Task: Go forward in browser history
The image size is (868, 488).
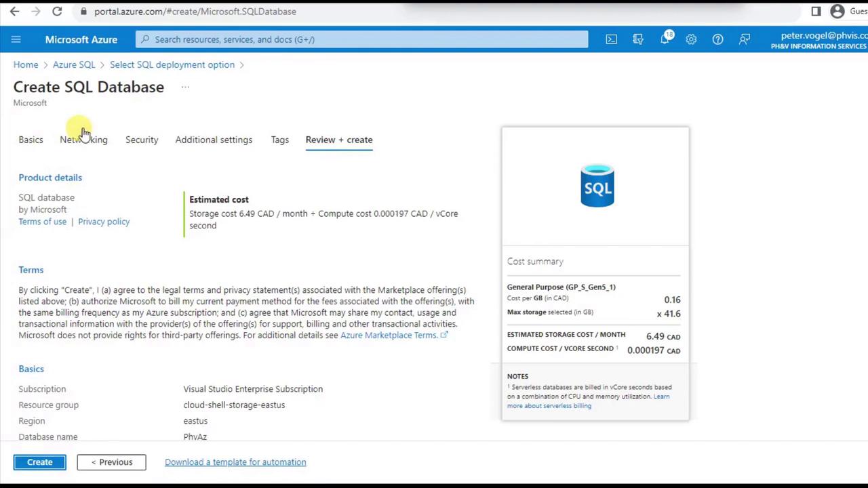Action: (36, 12)
